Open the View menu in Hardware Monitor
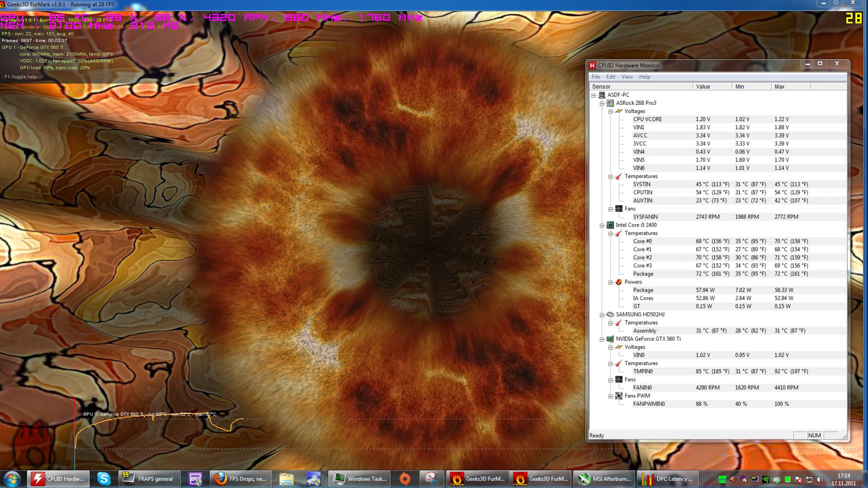Viewport: 868px width, 488px height. tap(627, 77)
